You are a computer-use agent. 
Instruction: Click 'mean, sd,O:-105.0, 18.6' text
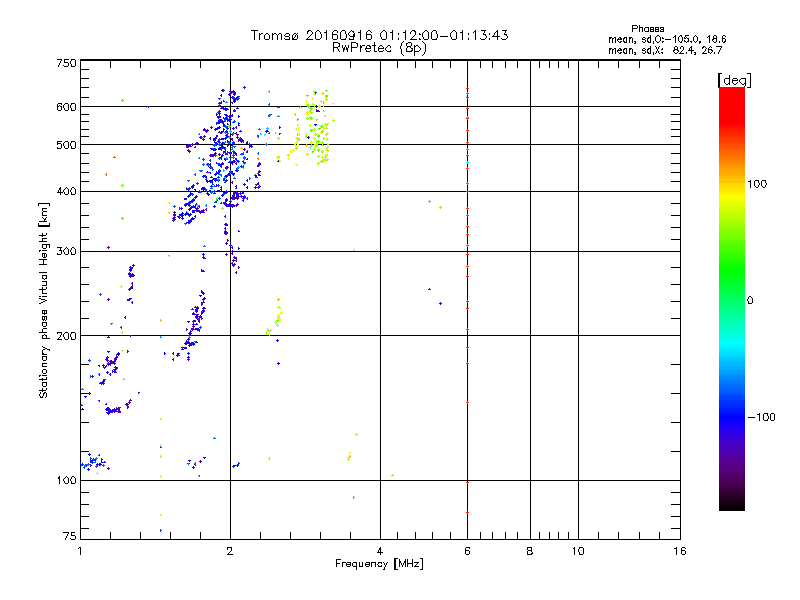point(667,39)
